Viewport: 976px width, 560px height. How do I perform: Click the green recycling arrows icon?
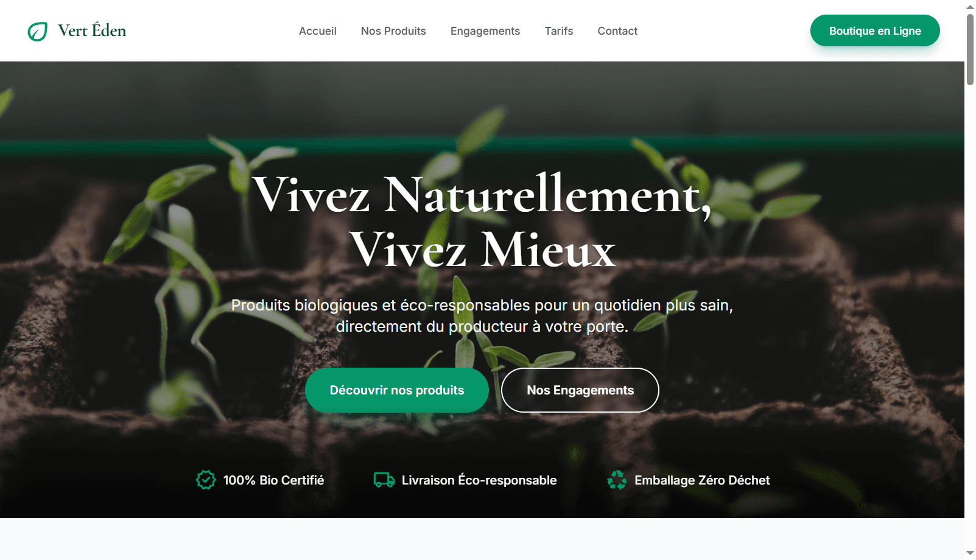click(x=617, y=480)
